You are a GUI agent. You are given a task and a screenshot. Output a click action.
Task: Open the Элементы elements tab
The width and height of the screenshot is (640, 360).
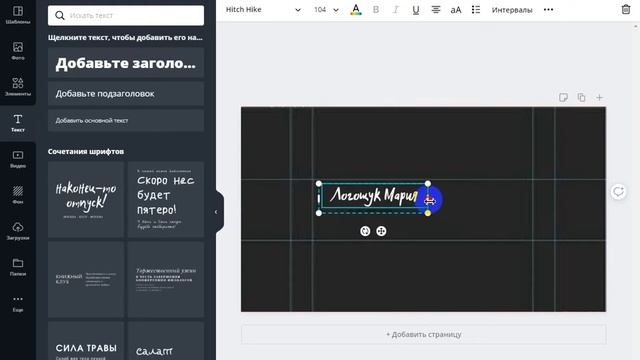click(18, 87)
